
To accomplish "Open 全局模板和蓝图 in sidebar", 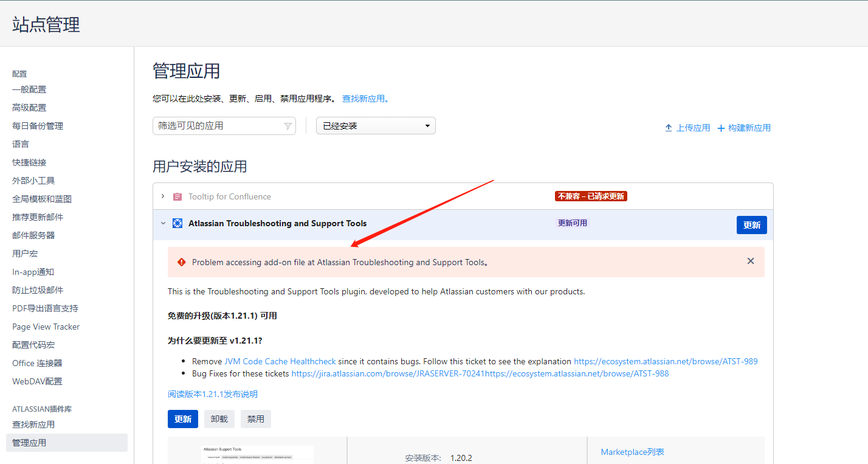I will click(42, 199).
